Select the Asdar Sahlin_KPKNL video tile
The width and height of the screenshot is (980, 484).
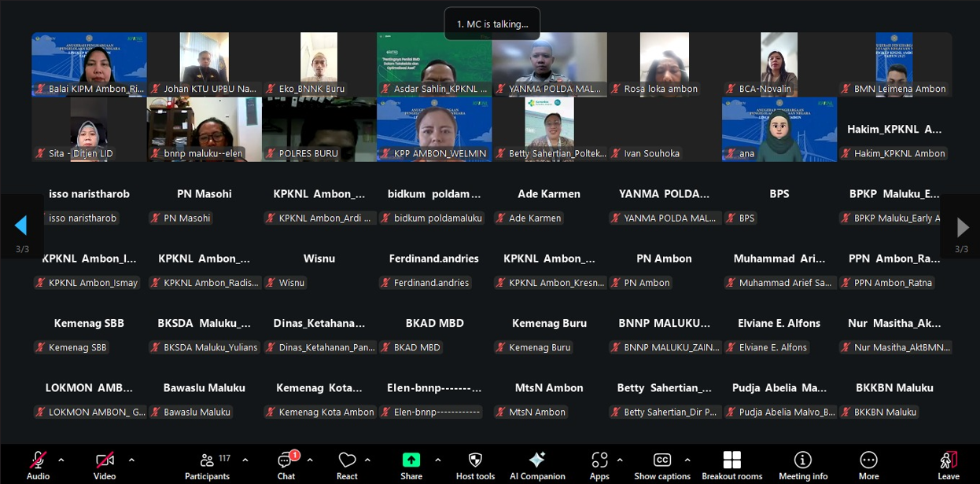[434, 64]
